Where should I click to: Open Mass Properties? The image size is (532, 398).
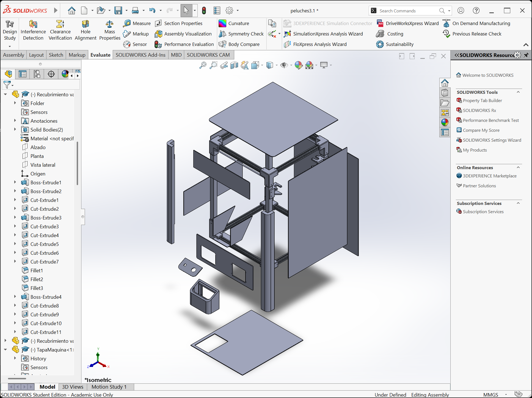pyautogui.click(x=110, y=30)
